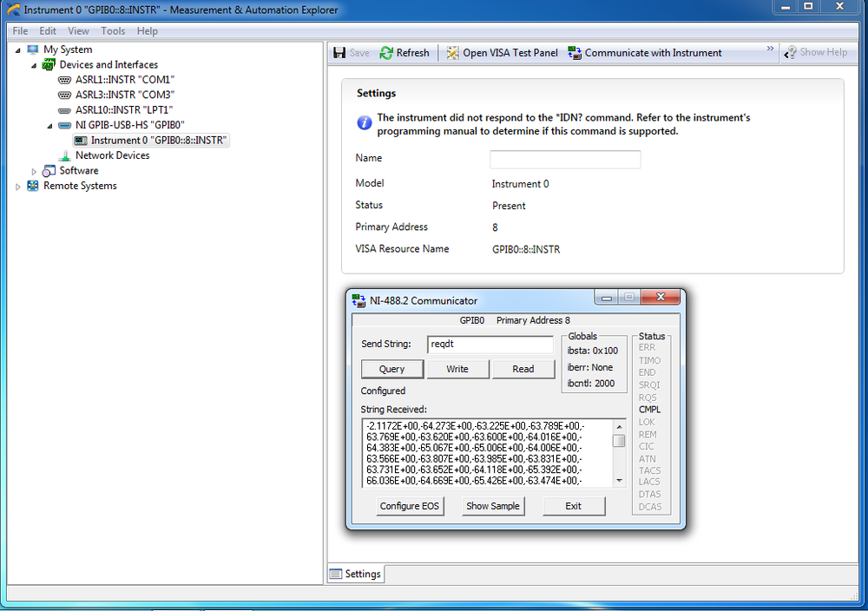868x611 pixels.
Task: Select the NI GPIB-USB-HS "GPIB0" device icon
Action: 65,124
